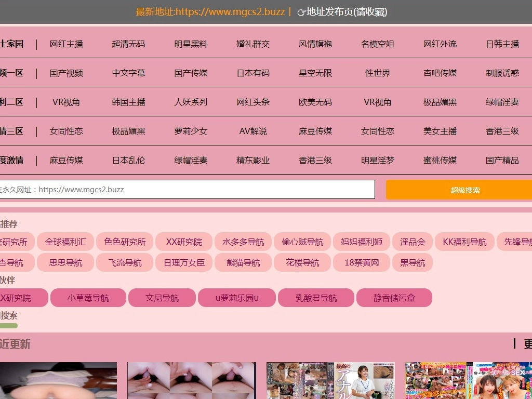Open the 飞流导航 pill link
The image size is (532, 399).
click(x=125, y=262)
